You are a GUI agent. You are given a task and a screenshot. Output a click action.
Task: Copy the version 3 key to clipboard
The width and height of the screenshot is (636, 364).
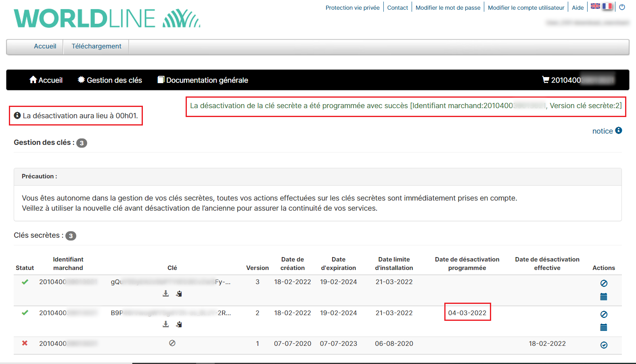click(179, 293)
